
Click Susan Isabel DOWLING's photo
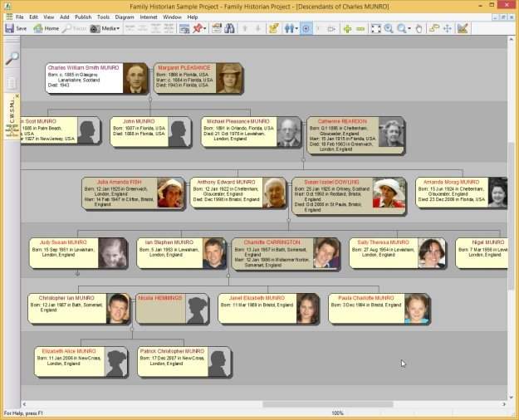[x=386, y=193]
